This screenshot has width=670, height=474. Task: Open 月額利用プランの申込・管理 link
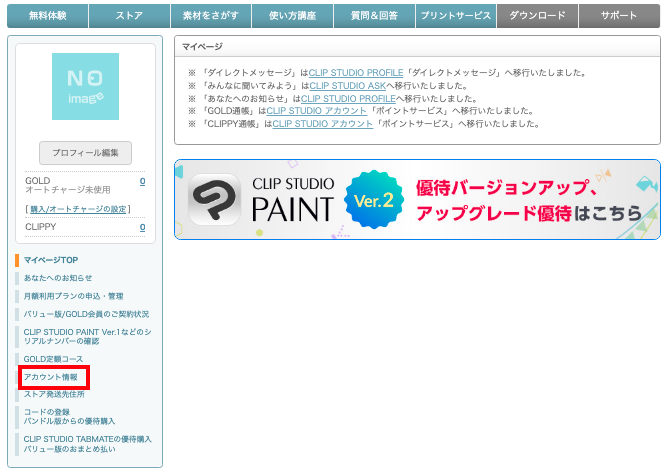[x=73, y=296]
